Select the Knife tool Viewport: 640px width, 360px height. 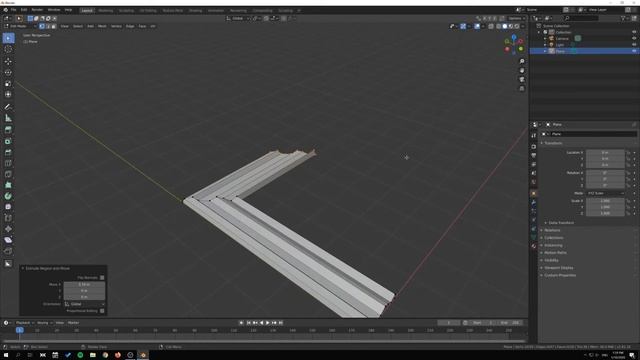click(8, 174)
